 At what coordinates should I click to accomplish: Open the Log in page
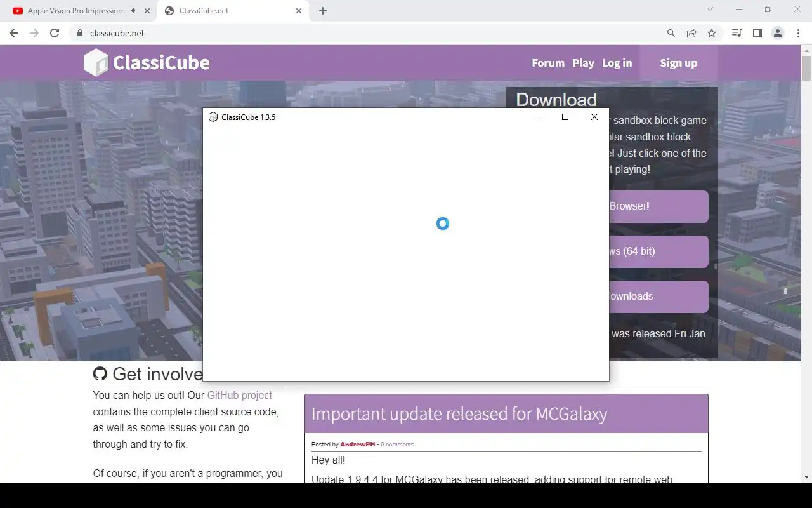617,63
